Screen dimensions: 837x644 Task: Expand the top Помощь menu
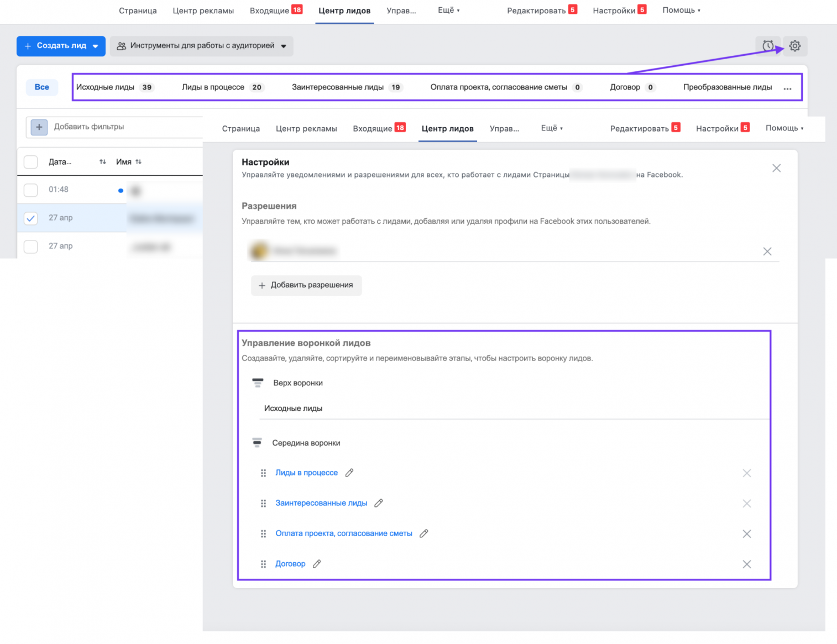(681, 10)
